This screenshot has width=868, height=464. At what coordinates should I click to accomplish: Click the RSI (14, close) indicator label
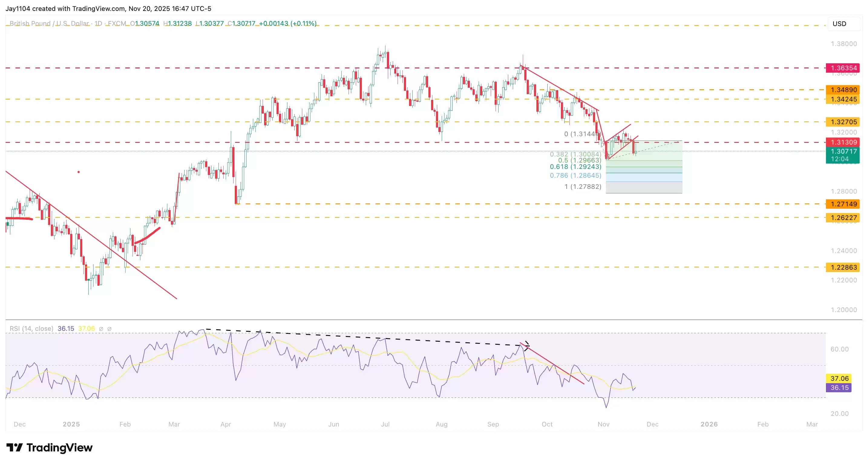(x=31, y=328)
